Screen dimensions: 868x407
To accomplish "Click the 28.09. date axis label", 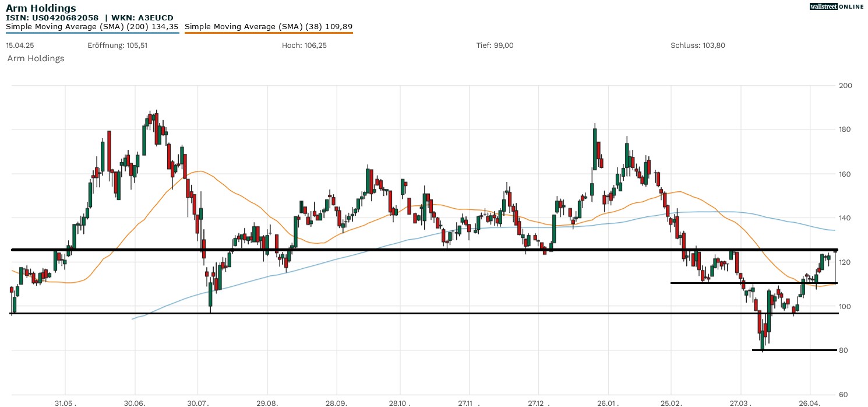I will click(x=337, y=403).
